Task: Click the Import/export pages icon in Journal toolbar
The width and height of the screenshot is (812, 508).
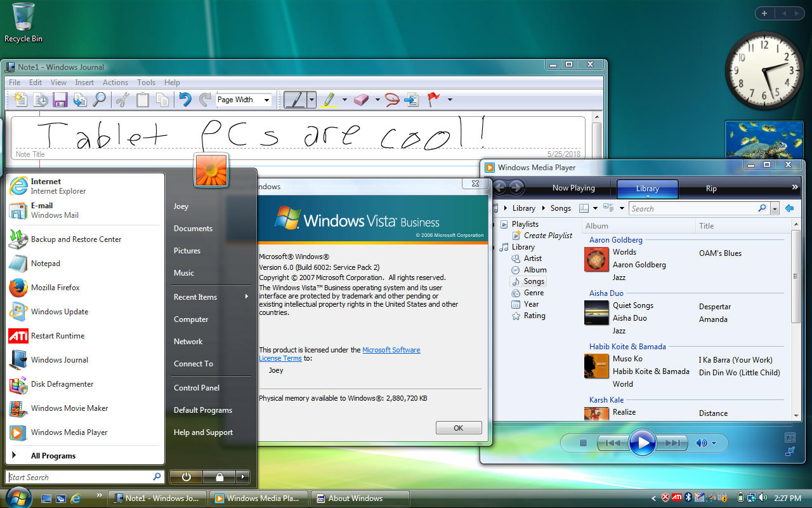Action: (80, 100)
